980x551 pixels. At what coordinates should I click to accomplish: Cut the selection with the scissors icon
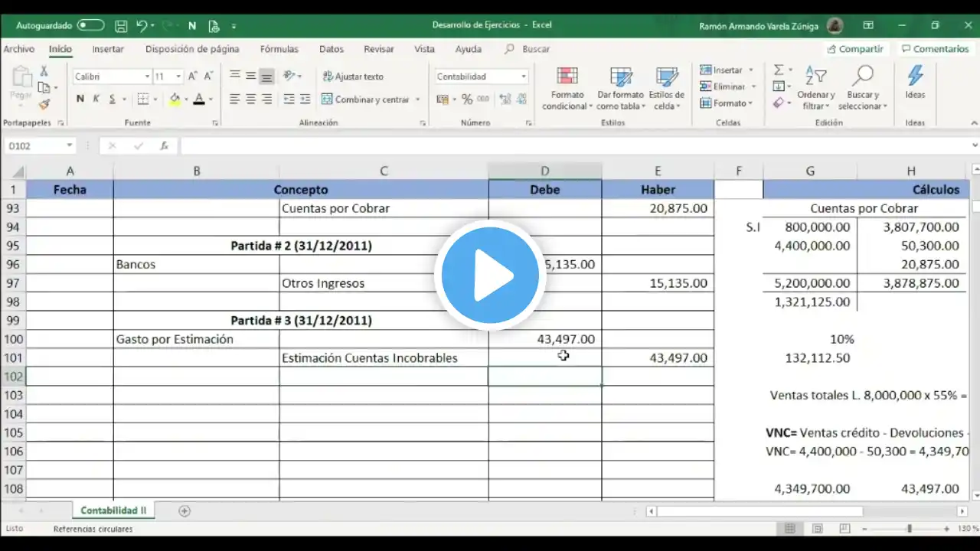[x=44, y=71]
